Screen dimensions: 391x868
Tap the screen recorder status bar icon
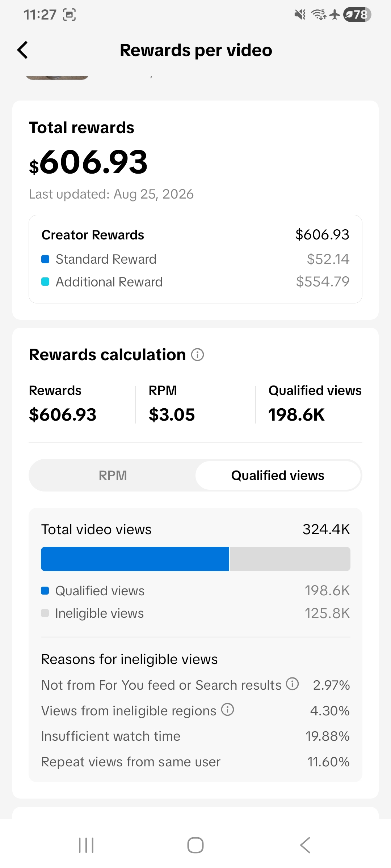tap(70, 15)
